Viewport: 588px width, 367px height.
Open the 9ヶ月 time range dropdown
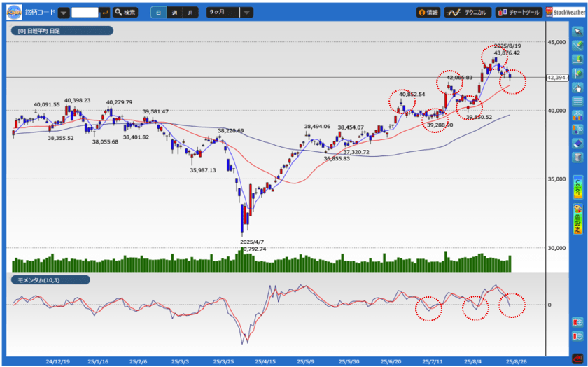coord(246,13)
